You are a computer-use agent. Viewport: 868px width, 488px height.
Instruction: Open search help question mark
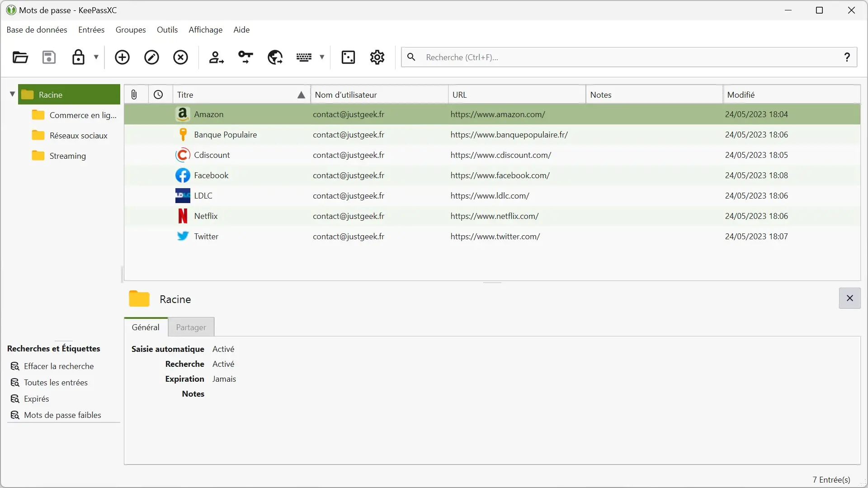click(847, 57)
